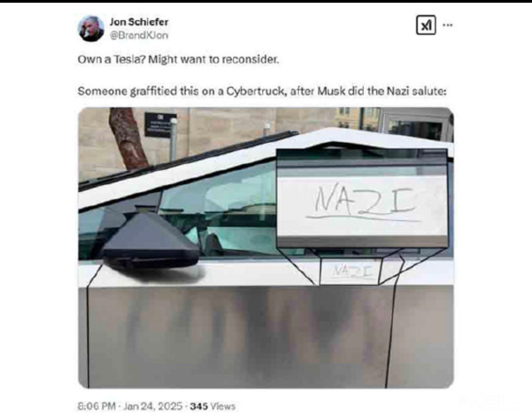Click the word 'Cybertruck' in the tweet

255,91
